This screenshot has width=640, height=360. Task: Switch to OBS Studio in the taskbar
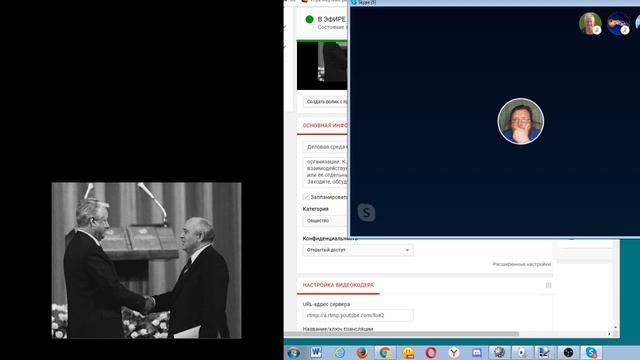[x=568, y=353]
